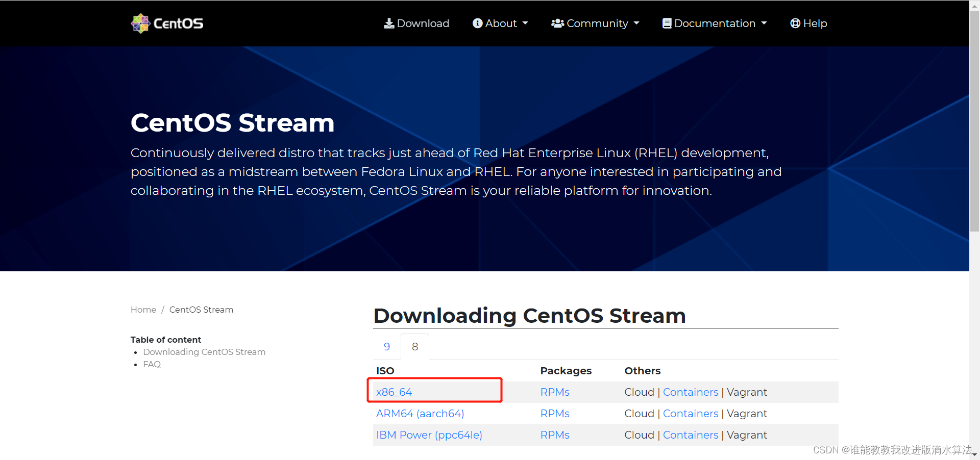Click the book icon beside Documentation
The height and width of the screenshot is (460, 980).
[x=666, y=23]
